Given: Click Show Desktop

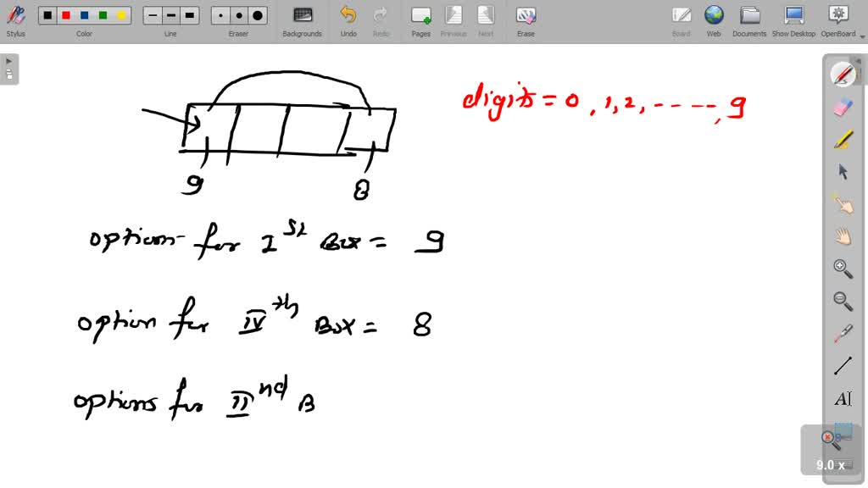Looking at the screenshot, I should click(x=793, y=21).
